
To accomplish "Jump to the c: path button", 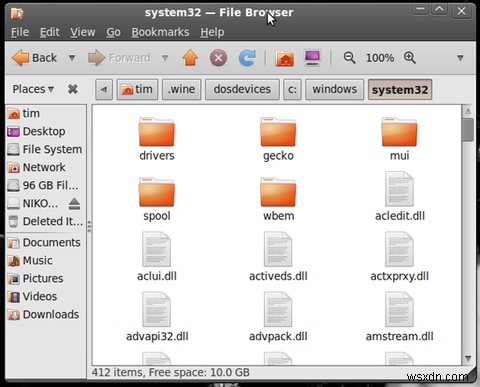I will [292, 89].
